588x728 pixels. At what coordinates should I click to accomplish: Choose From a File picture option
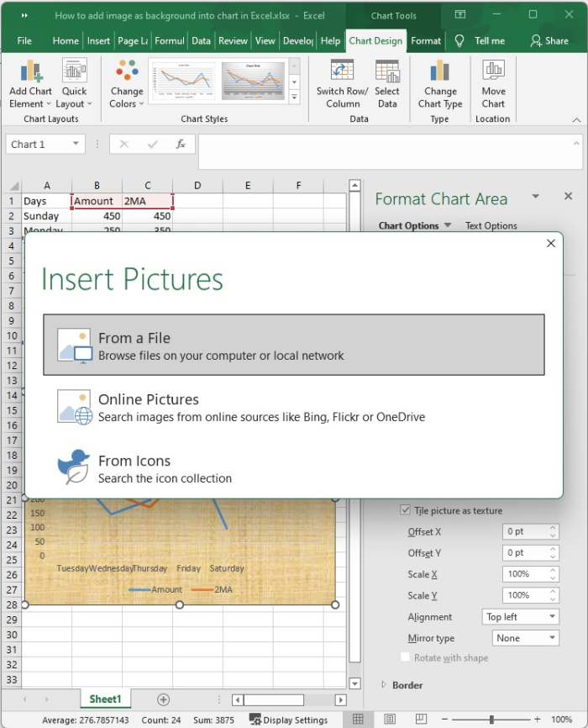coord(294,345)
